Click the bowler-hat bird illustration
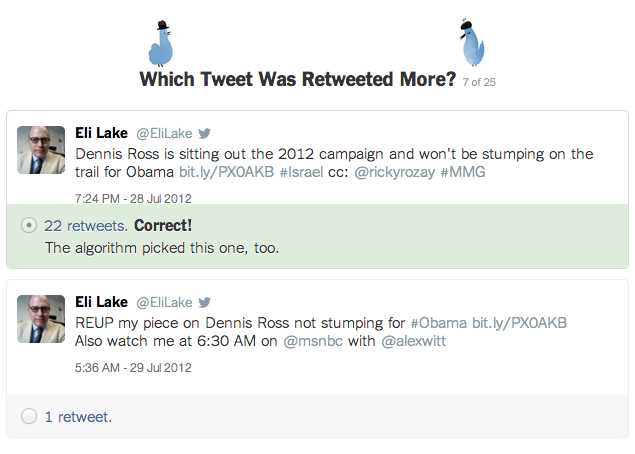635x454 pixels. coord(161,43)
